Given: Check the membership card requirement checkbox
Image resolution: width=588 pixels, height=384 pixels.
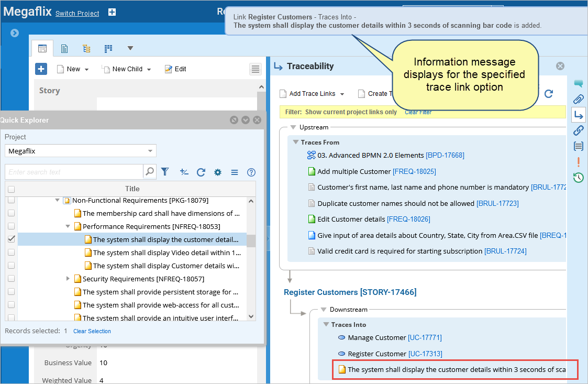Looking at the screenshot, I should (x=11, y=213).
